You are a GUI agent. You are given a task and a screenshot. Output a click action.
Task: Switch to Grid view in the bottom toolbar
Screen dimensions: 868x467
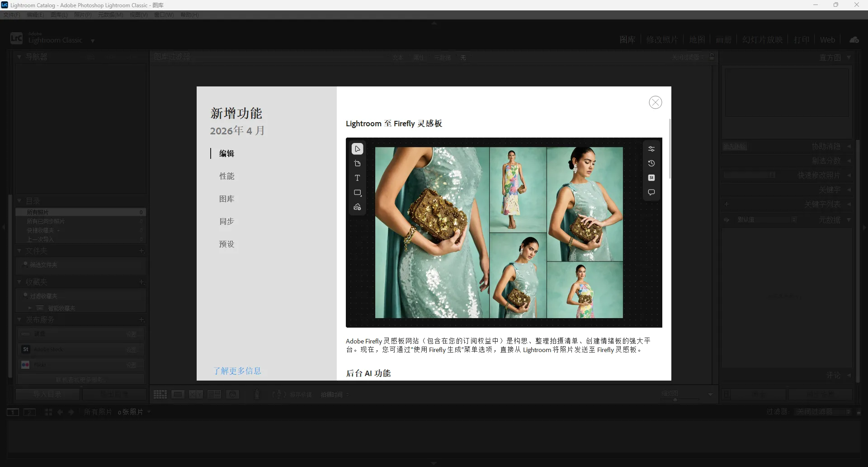160,394
